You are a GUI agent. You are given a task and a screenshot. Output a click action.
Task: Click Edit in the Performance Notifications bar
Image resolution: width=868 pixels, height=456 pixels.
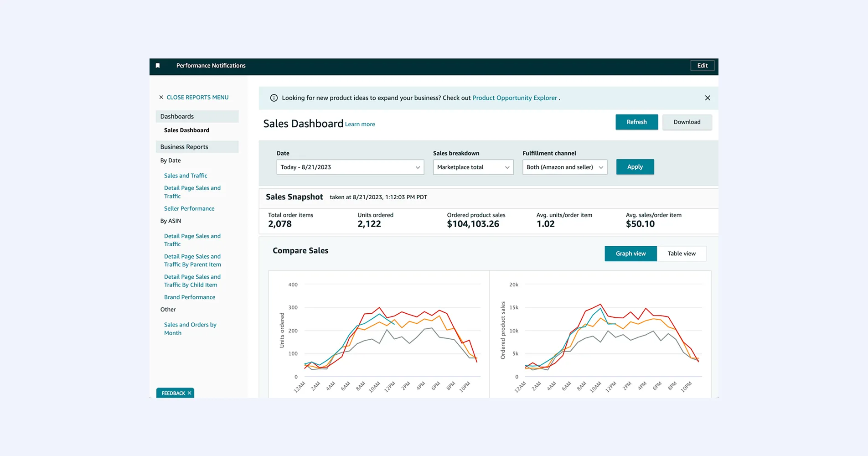(x=702, y=65)
